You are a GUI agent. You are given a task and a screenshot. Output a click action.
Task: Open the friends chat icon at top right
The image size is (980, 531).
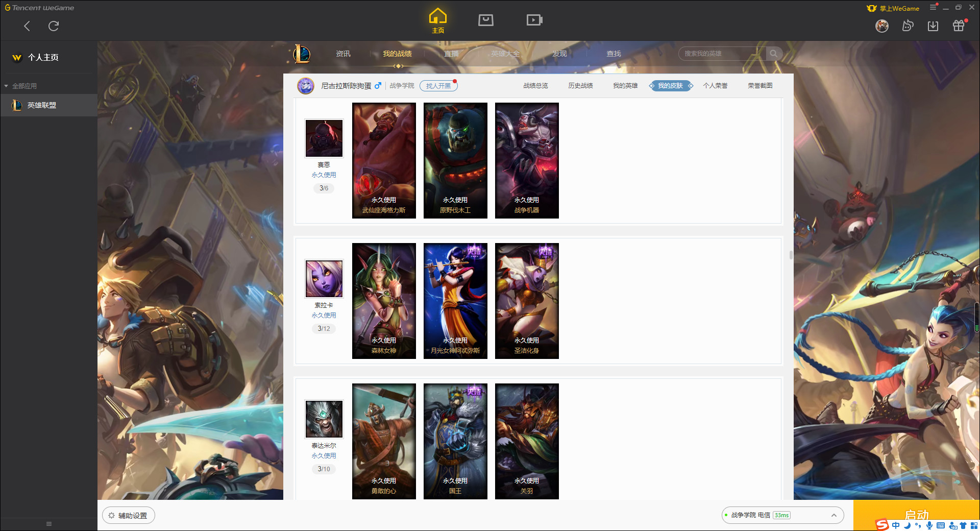click(908, 26)
